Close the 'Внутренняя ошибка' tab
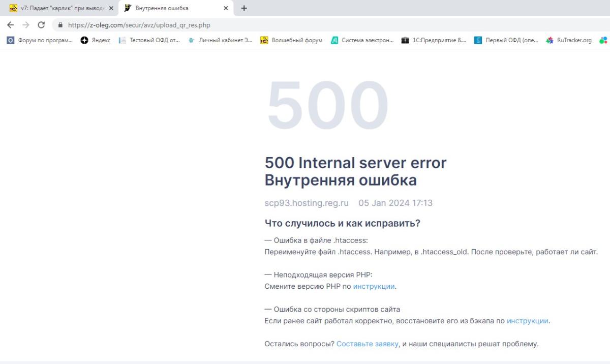Viewport: 610px width, 364px height. click(x=226, y=8)
